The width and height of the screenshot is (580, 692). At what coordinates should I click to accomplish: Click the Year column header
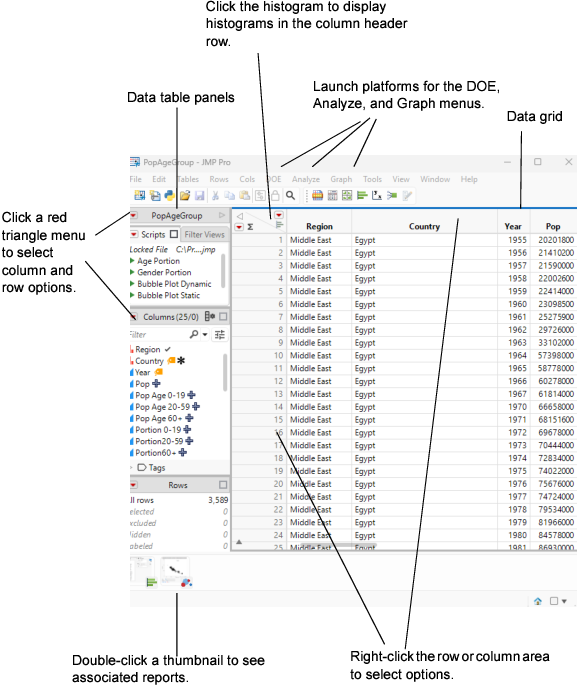point(513,226)
